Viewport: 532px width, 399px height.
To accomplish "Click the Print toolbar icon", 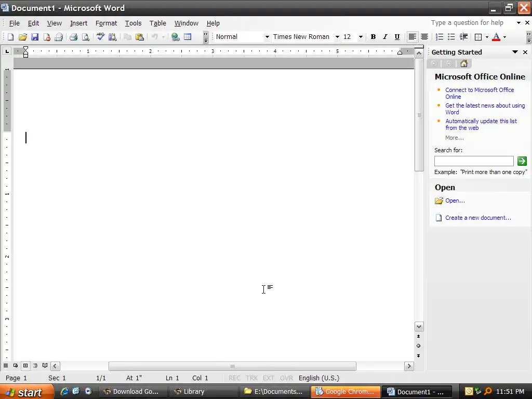I will point(73,37).
